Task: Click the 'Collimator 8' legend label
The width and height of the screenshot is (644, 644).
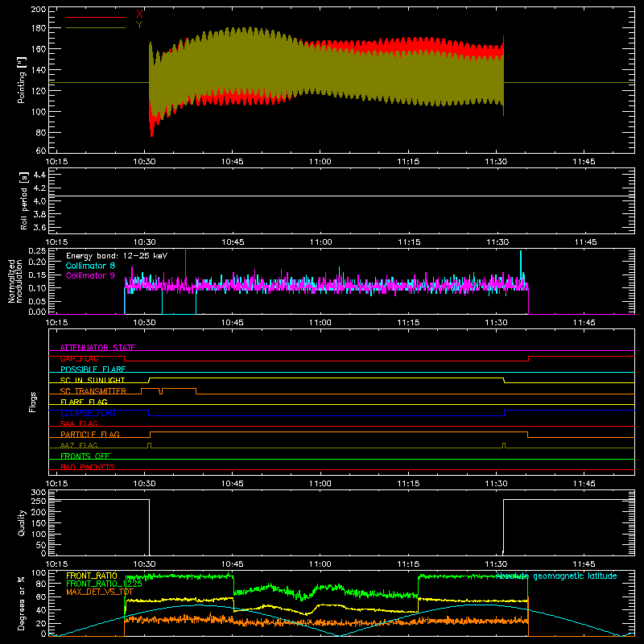Action: tap(90, 266)
